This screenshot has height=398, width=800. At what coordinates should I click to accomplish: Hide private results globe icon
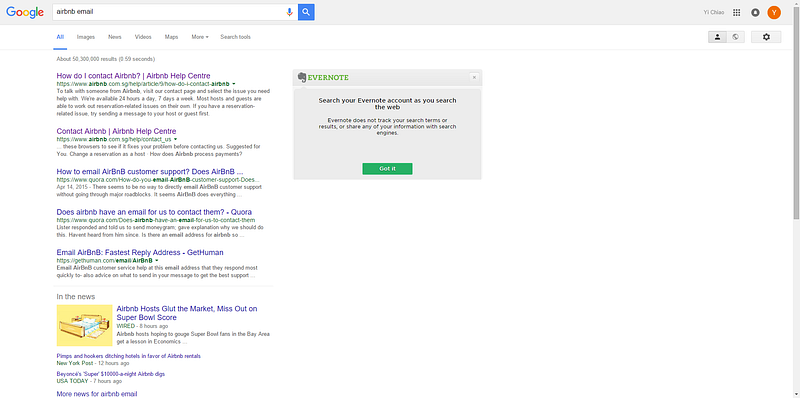735,37
